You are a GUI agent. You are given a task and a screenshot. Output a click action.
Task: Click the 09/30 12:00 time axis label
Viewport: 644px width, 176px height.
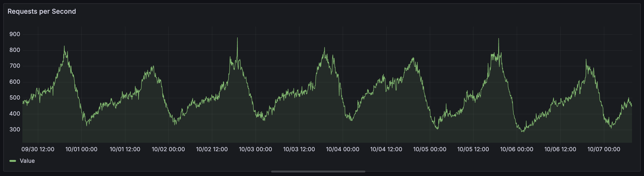click(x=38, y=150)
